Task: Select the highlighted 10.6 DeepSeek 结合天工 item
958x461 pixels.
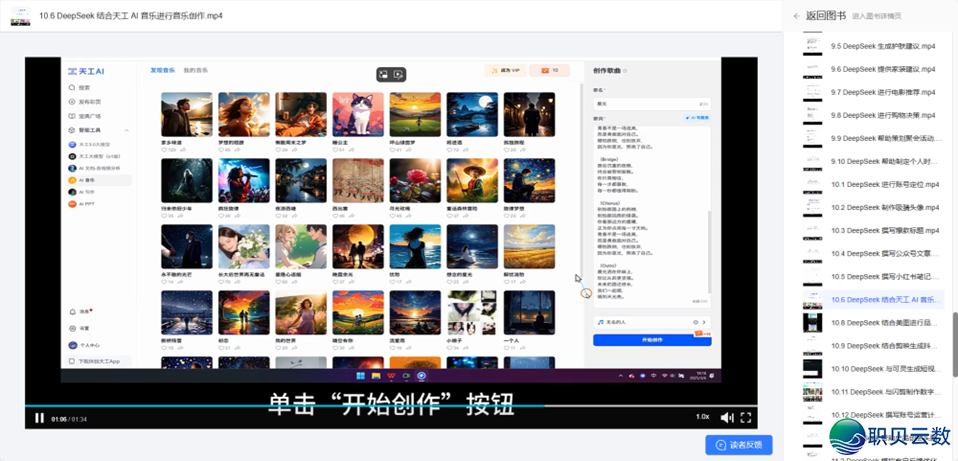Action: coord(885,300)
